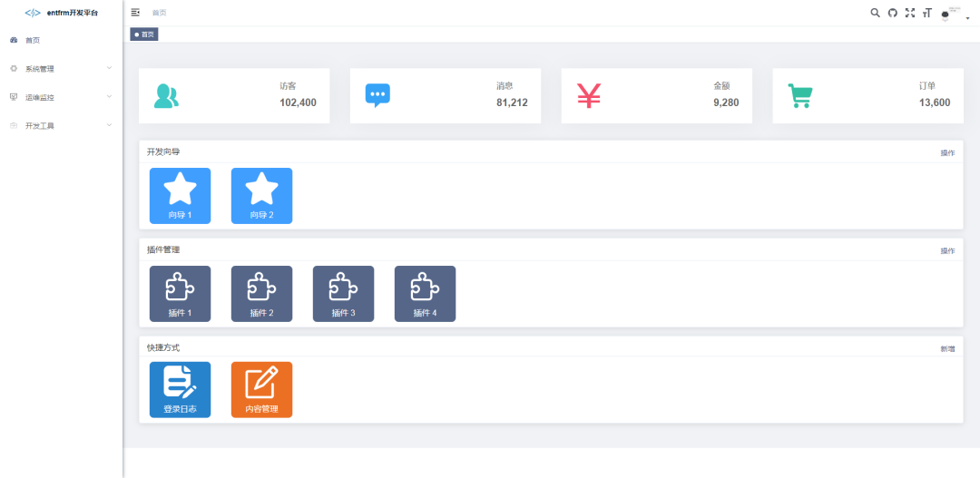
Task: Open the search magnifier icon
Action: pyautogui.click(x=875, y=13)
